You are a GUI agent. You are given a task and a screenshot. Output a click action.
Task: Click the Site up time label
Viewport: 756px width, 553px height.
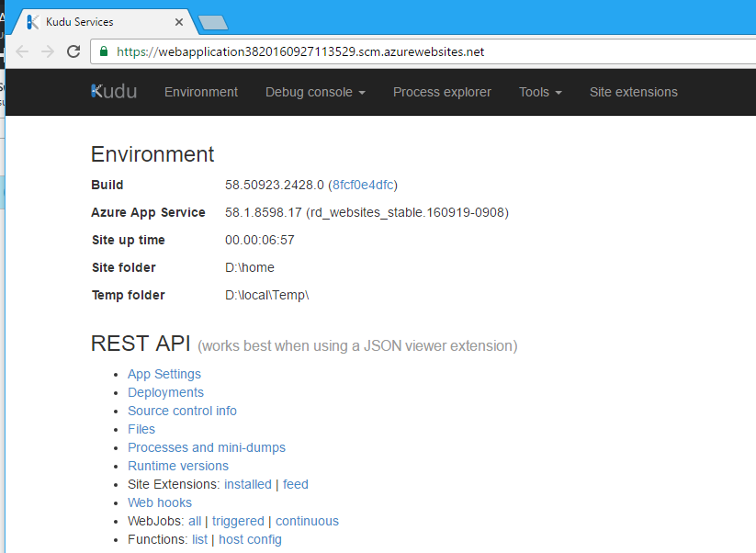(129, 240)
